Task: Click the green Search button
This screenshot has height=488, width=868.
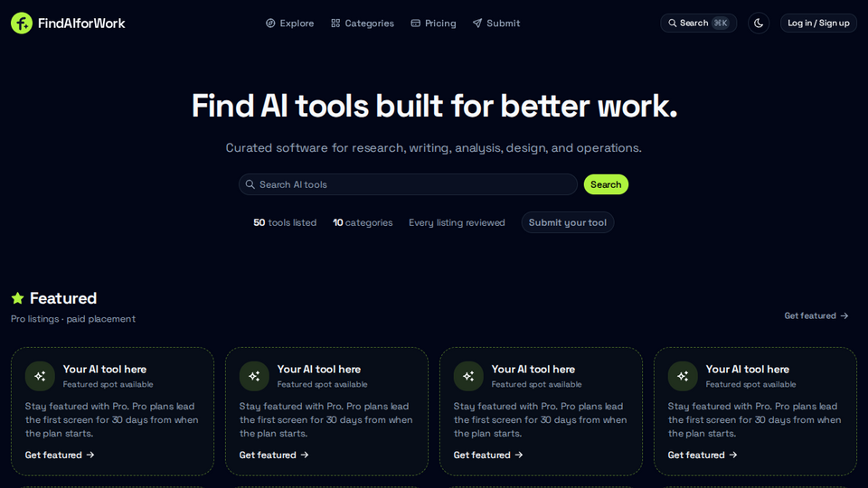Action: click(606, 184)
